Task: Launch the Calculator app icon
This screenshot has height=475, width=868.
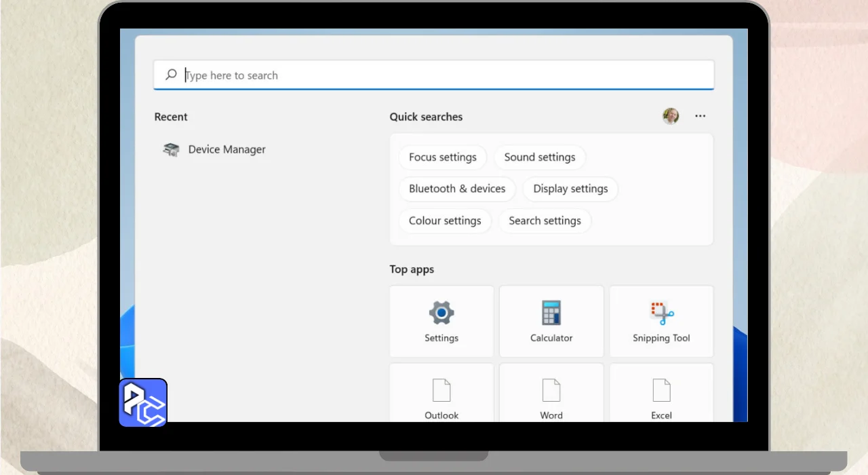Action: click(551, 313)
